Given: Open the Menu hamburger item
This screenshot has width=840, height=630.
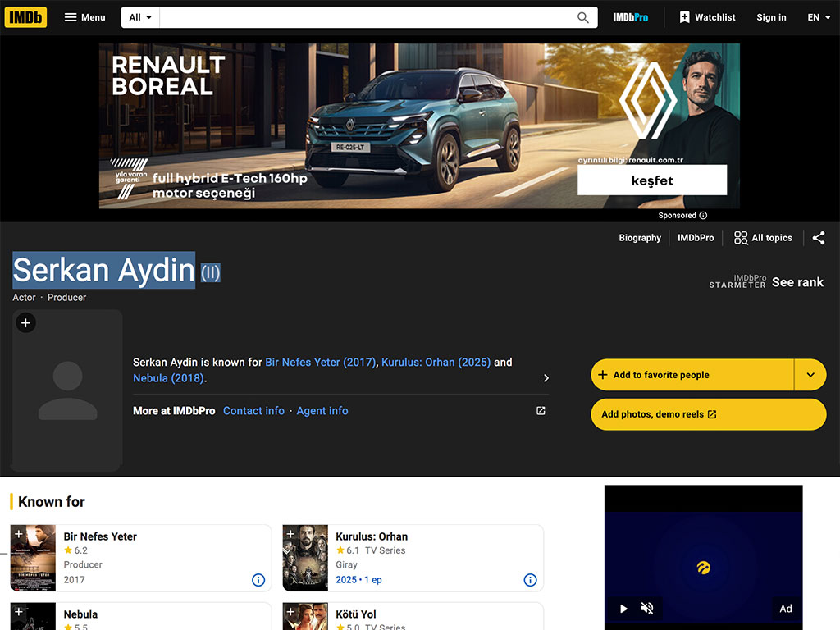Looking at the screenshot, I should [84, 18].
